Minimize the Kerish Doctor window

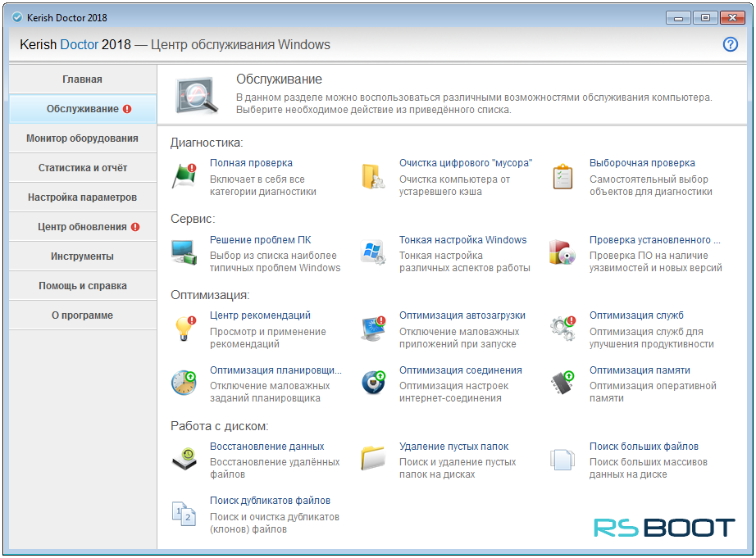coord(678,18)
